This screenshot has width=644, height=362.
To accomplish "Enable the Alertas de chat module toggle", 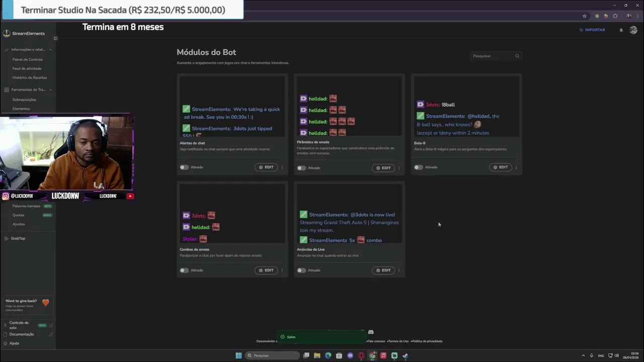I will [x=184, y=167].
